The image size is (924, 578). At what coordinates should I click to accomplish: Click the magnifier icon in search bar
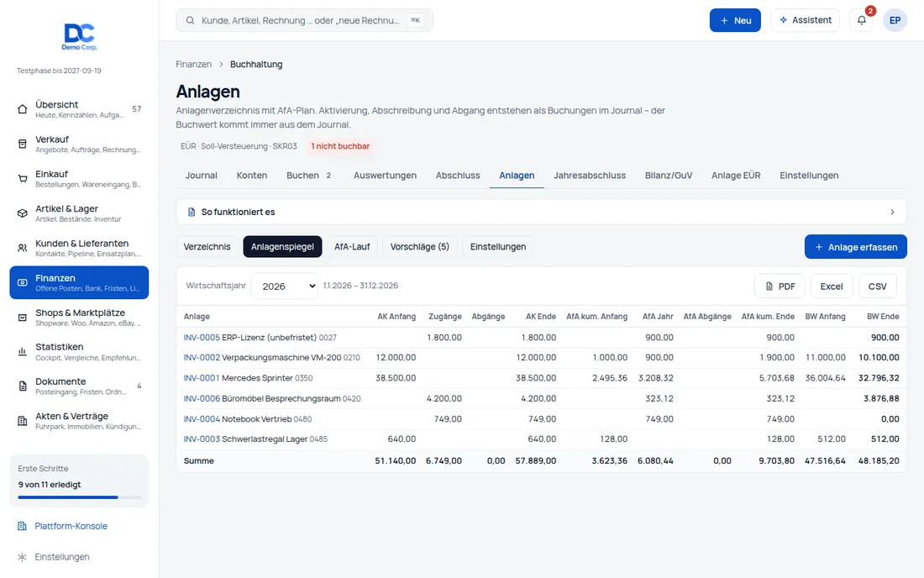click(x=191, y=21)
